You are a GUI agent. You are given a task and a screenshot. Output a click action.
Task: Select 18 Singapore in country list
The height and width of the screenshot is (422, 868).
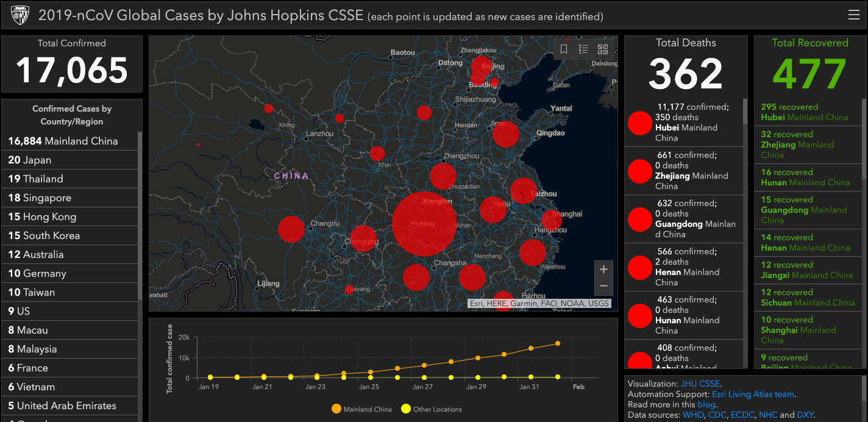coord(70,198)
